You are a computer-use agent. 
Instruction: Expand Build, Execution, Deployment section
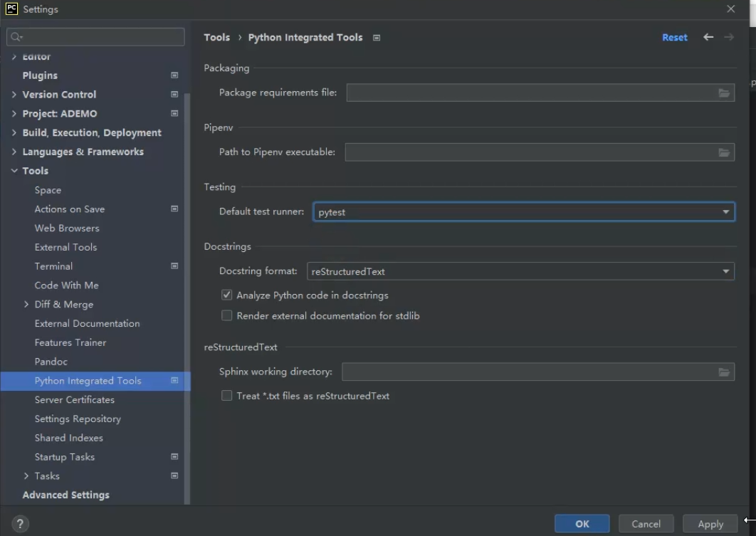coord(14,132)
